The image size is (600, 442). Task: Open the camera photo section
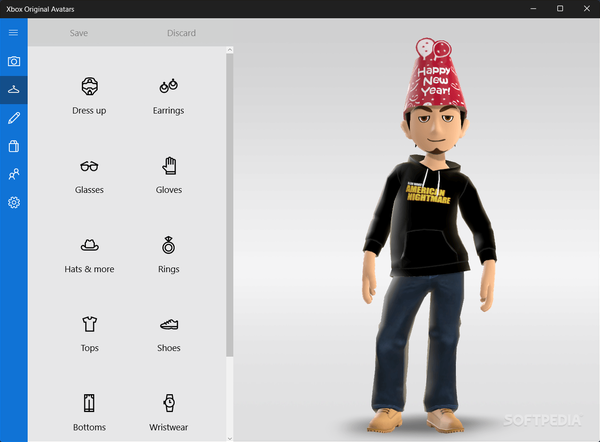tap(14, 61)
